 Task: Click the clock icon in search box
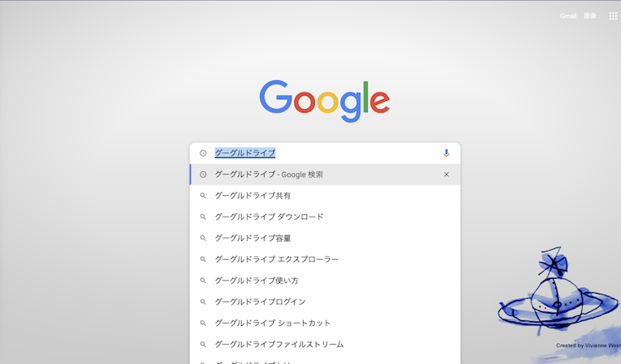203,153
